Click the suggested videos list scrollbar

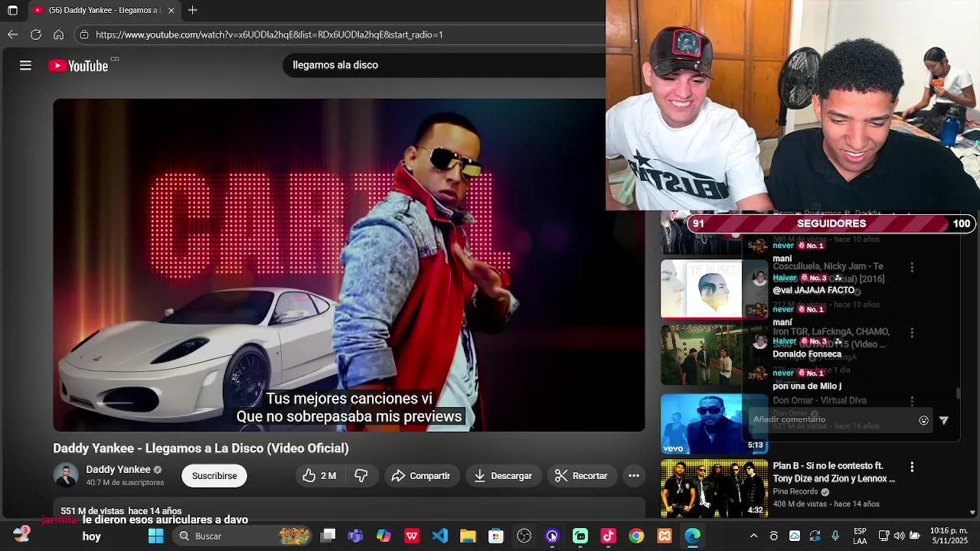point(958,393)
